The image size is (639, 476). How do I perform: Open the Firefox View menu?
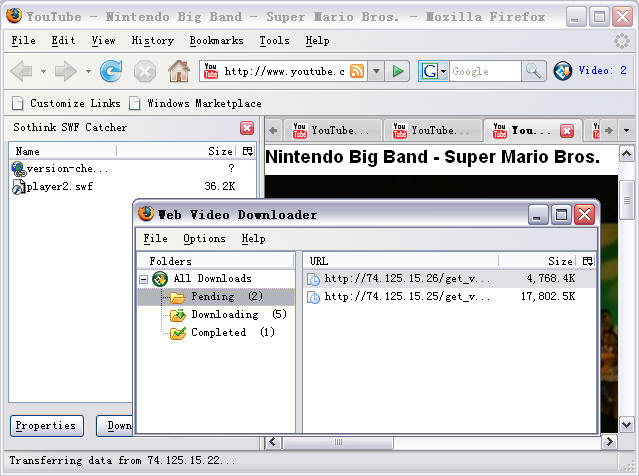click(103, 41)
